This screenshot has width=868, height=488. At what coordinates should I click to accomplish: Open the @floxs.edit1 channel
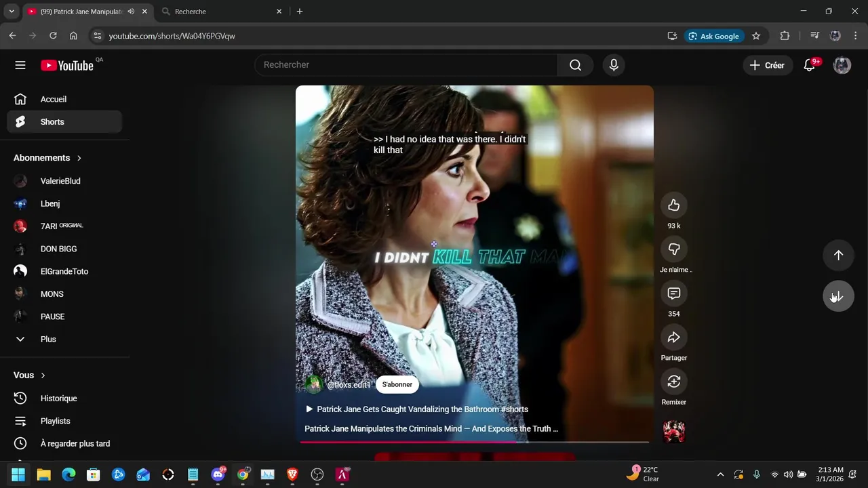349,385
